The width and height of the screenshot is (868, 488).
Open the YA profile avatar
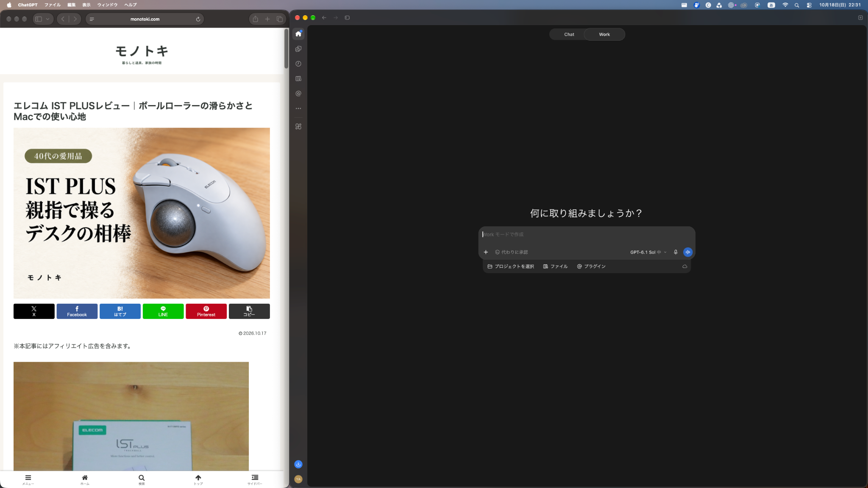click(x=298, y=479)
